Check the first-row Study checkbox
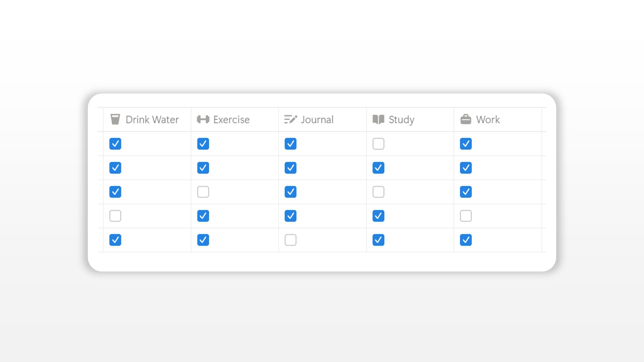 pos(378,144)
